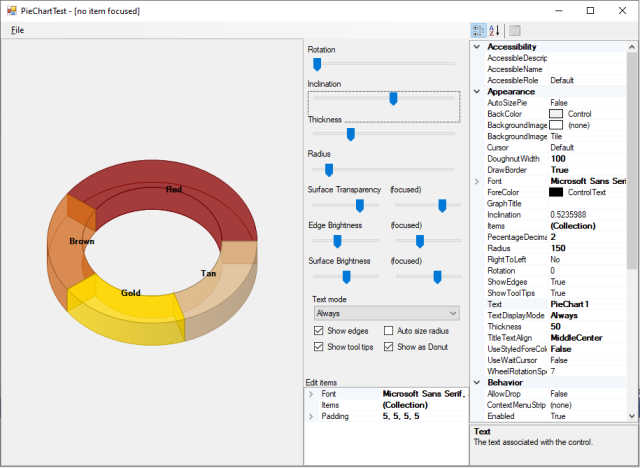The height and width of the screenshot is (468, 640).
Task: Click the BackColor Control color swatch
Action: click(556, 114)
